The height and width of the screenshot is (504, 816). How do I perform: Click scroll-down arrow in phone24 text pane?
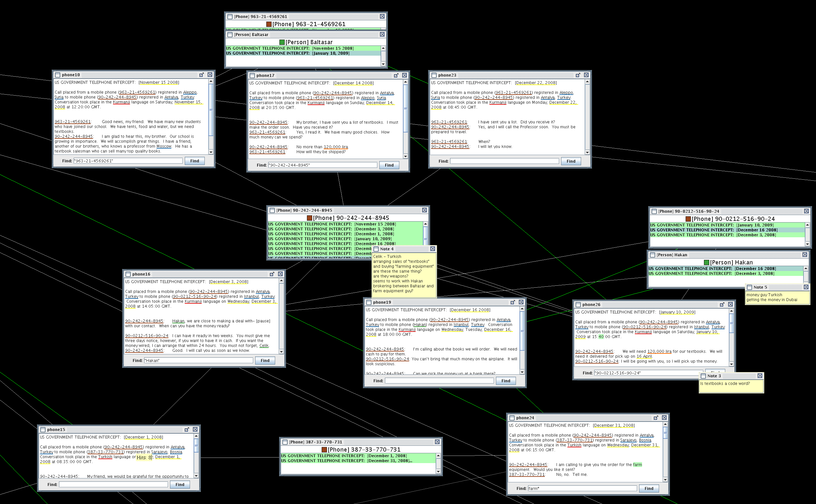pyautogui.click(x=665, y=480)
